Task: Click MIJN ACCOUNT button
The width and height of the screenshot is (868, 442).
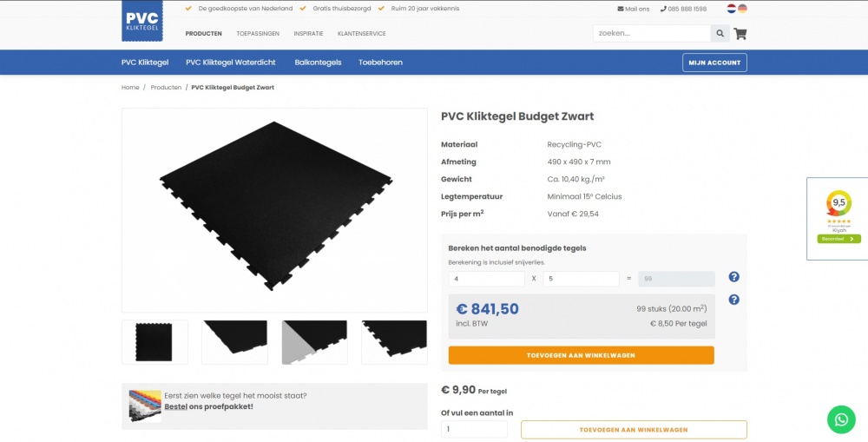Action: point(714,63)
